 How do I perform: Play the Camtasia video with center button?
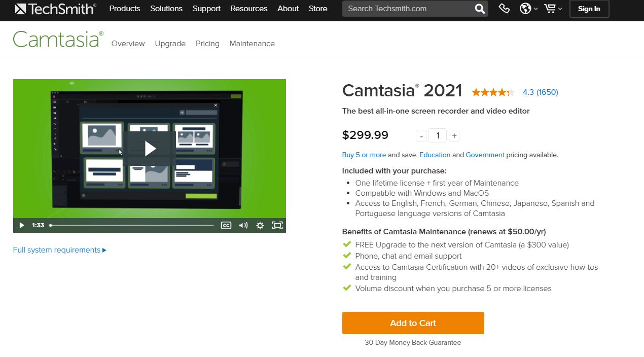[x=150, y=148]
